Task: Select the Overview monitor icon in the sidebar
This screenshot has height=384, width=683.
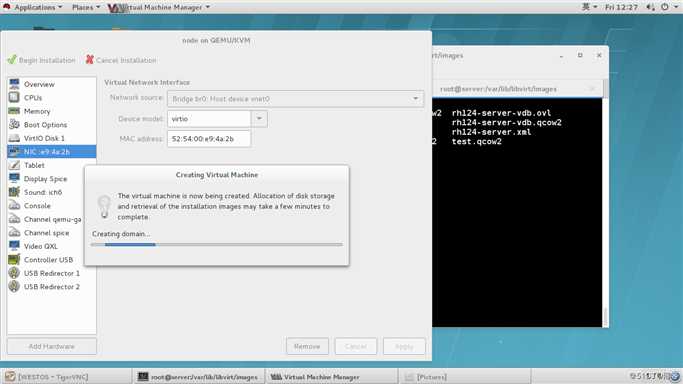Action: (14, 84)
